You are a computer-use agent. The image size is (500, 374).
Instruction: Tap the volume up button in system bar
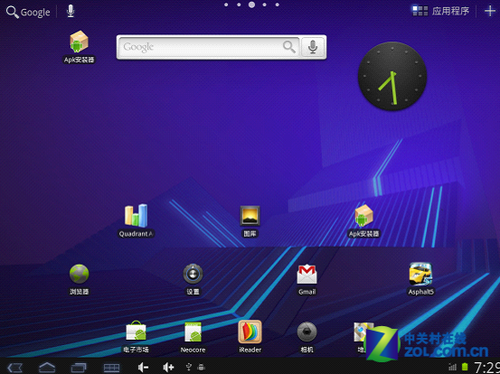pyautogui.click(x=168, y=367)
